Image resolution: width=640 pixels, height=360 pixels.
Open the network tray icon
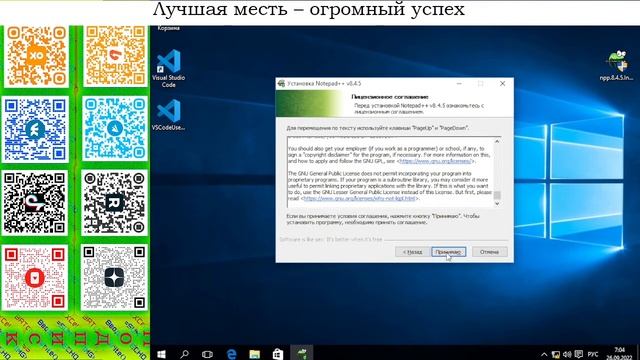coord(556,354)
